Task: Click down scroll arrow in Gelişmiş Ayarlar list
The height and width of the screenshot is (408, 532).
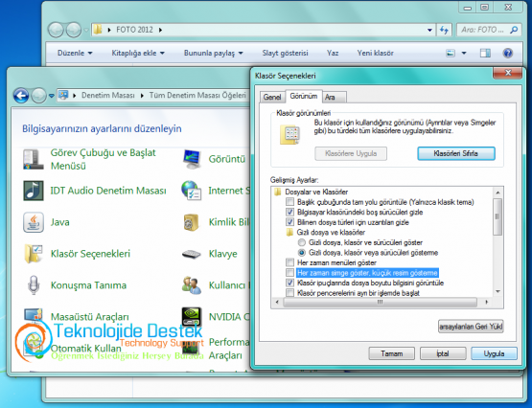Action: tap(497, 291)
